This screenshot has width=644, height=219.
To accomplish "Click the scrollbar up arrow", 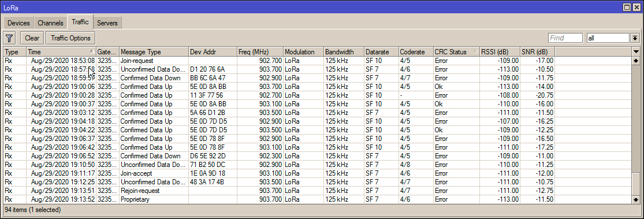I will [x=636, y=61].
